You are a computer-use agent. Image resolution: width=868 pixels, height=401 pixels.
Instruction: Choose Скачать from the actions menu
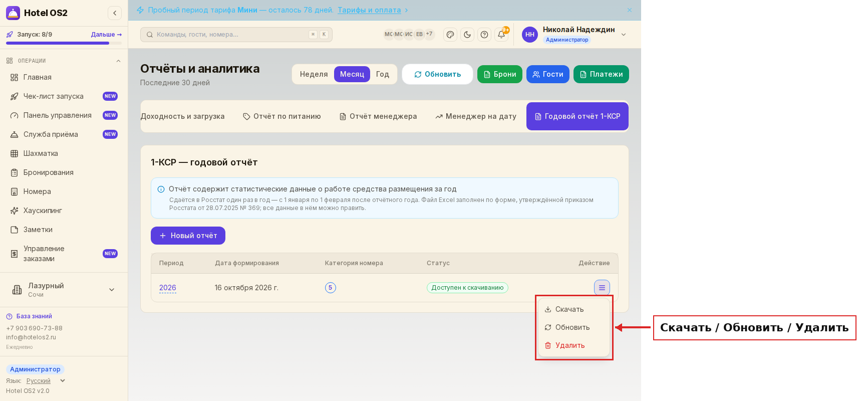(574, 309)
